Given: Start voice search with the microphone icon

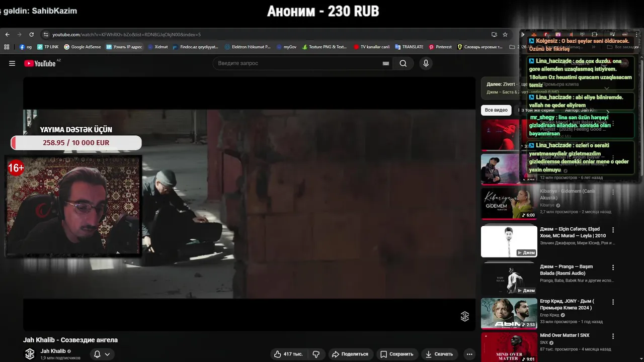Looking at the screenshot, I should [x=426, y=63].
